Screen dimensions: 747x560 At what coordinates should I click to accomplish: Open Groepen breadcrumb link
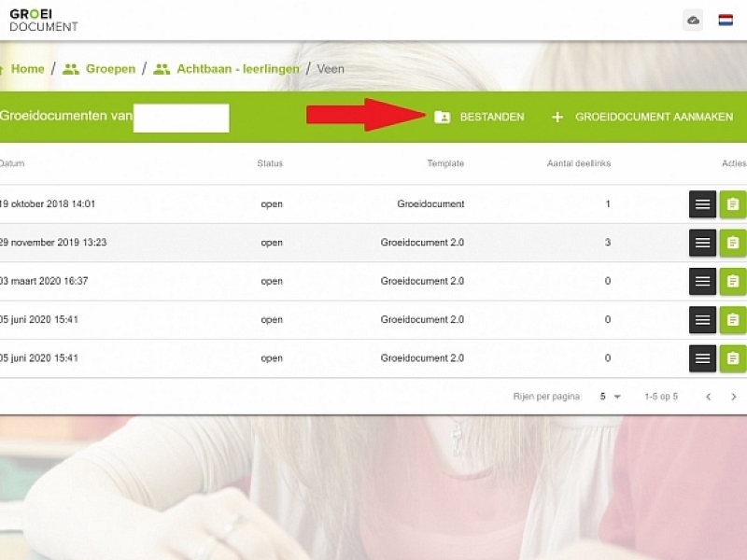pyautogui.click(x=110, y=69)
